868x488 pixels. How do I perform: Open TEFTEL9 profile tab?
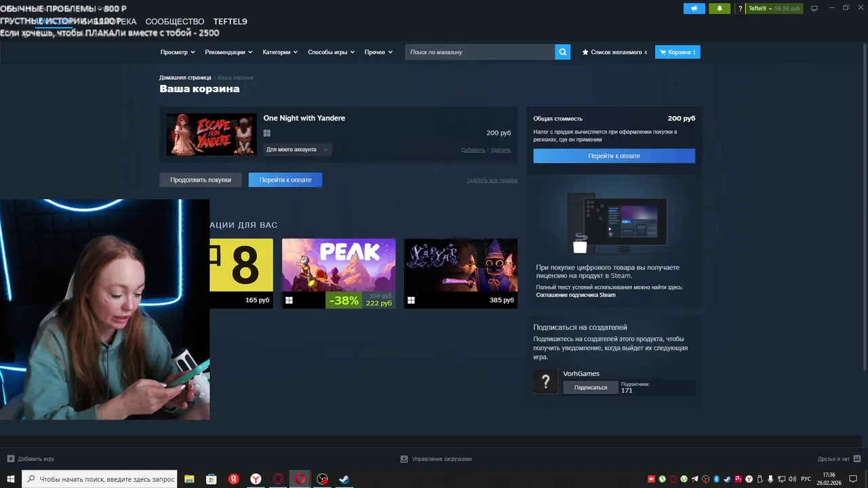coord(231,22)
